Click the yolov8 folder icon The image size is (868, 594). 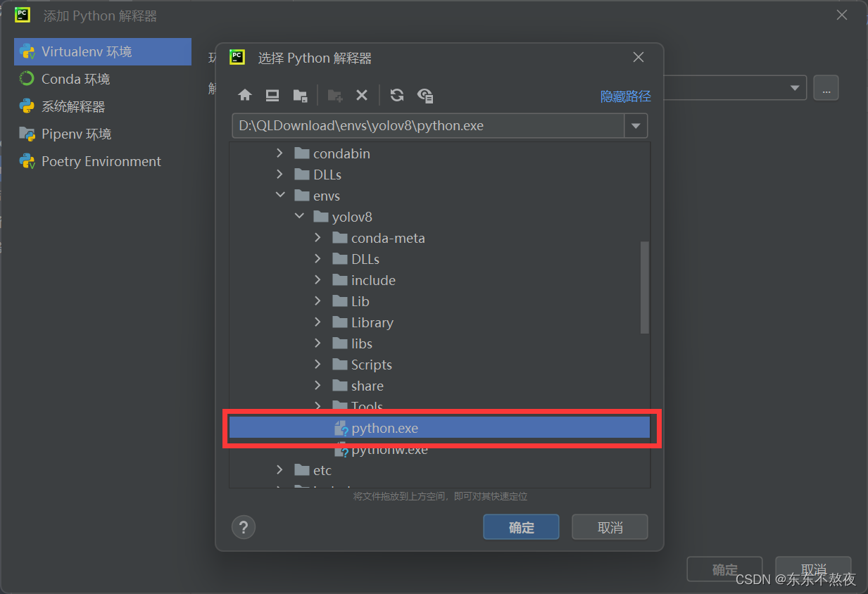(x=321, y=217)
